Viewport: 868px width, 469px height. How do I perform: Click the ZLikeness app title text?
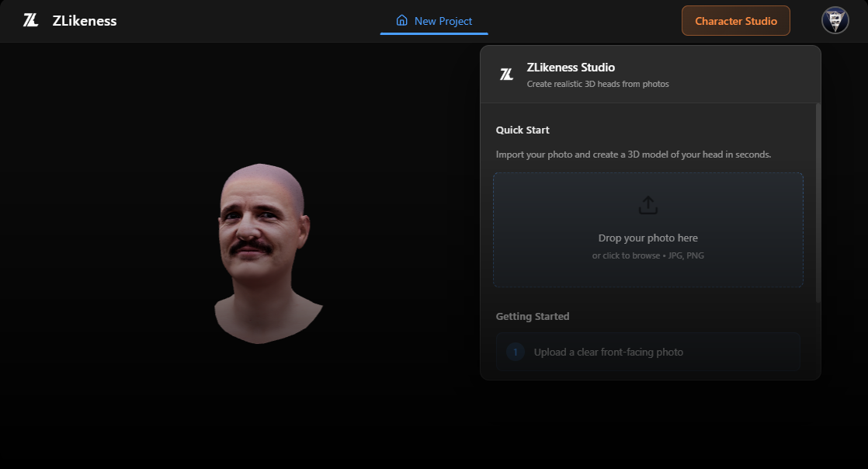(85, 21)
